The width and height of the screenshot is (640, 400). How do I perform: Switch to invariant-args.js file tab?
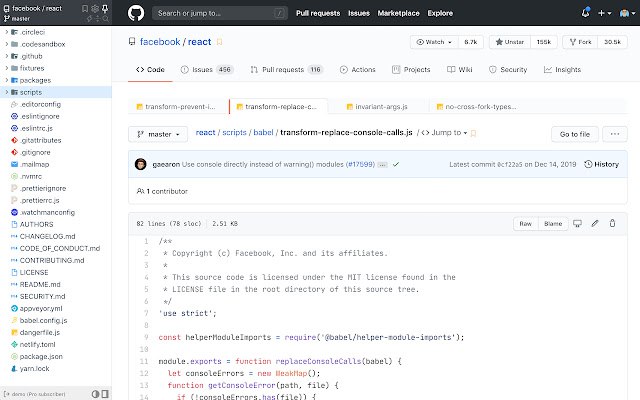[x=377, y=107]
